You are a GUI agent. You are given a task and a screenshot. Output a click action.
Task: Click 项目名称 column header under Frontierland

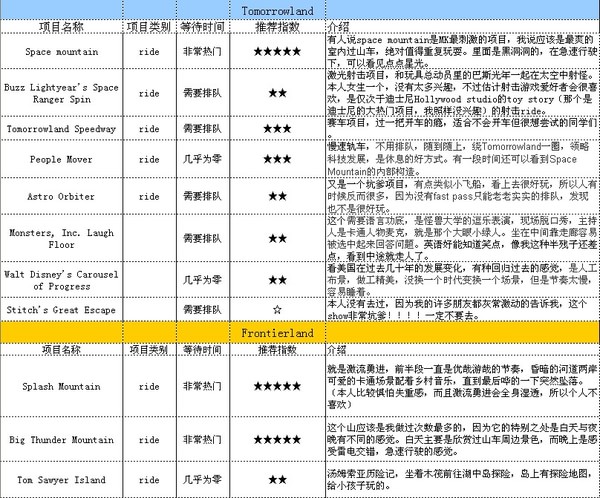(x=62, y=349)
